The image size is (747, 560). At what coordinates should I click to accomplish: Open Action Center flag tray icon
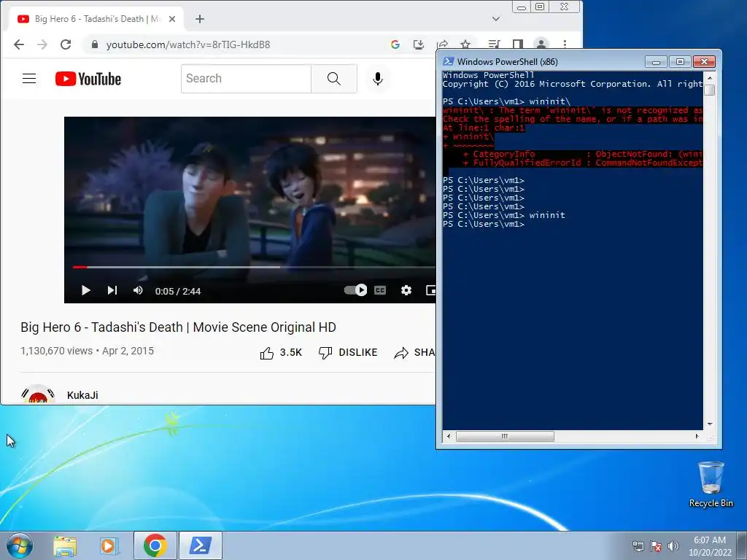click(656, 546)
